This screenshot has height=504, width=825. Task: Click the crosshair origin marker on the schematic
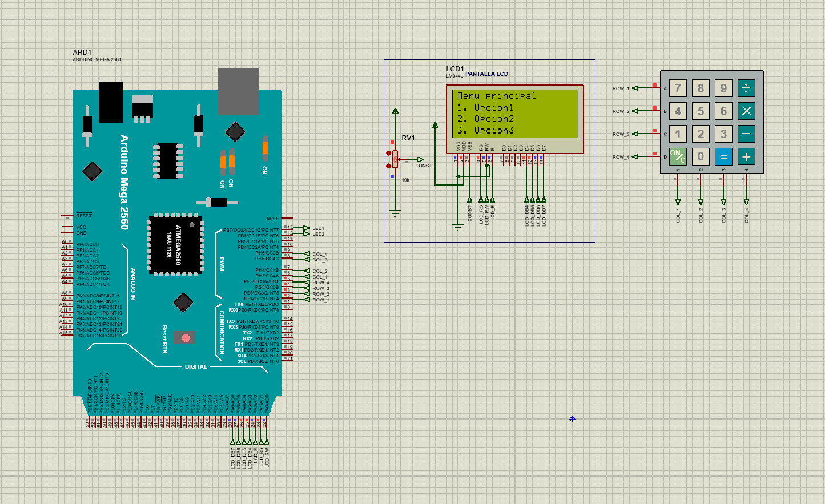[x=572, y=419]
